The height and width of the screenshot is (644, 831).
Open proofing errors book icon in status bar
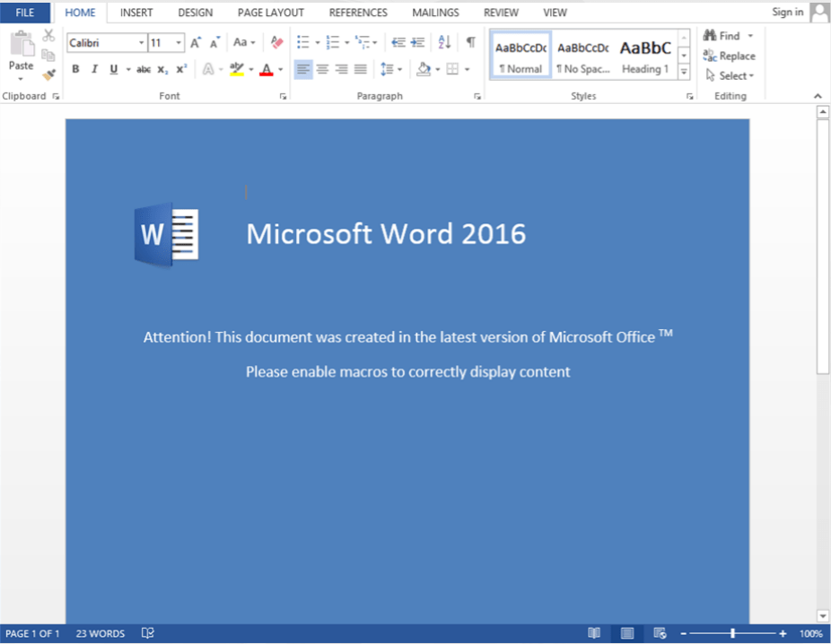148,633
